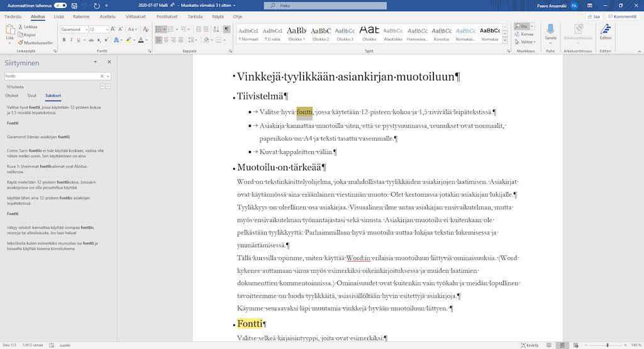
Task: Open the Editori editor icon
Action: (606, 29)
